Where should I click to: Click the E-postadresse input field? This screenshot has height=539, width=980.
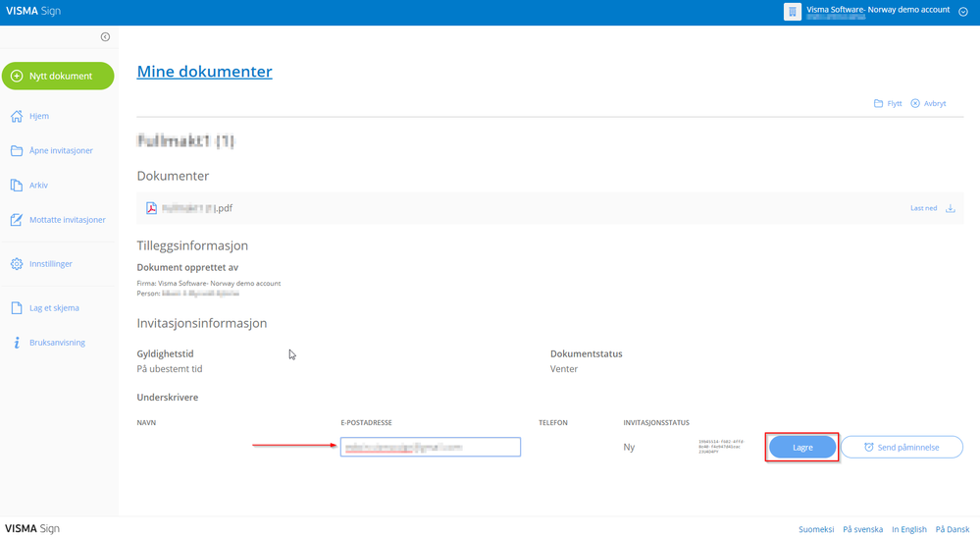(x=431, y=447)
